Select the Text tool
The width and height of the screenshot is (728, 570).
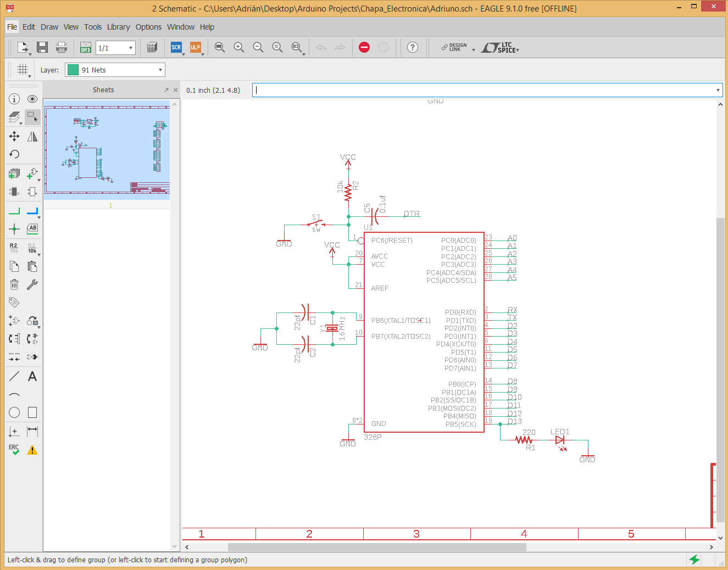coord(32,376)
